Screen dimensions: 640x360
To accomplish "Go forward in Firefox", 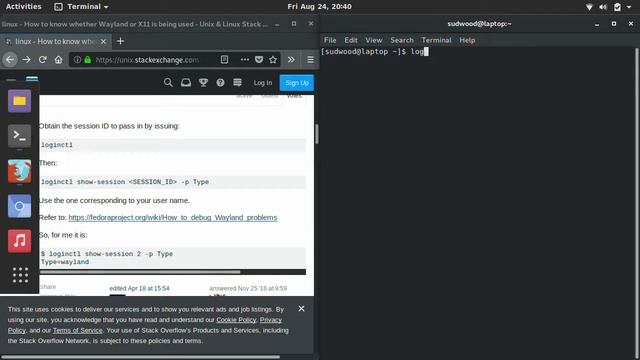I will pyautogui.click(x=27, y=60).
